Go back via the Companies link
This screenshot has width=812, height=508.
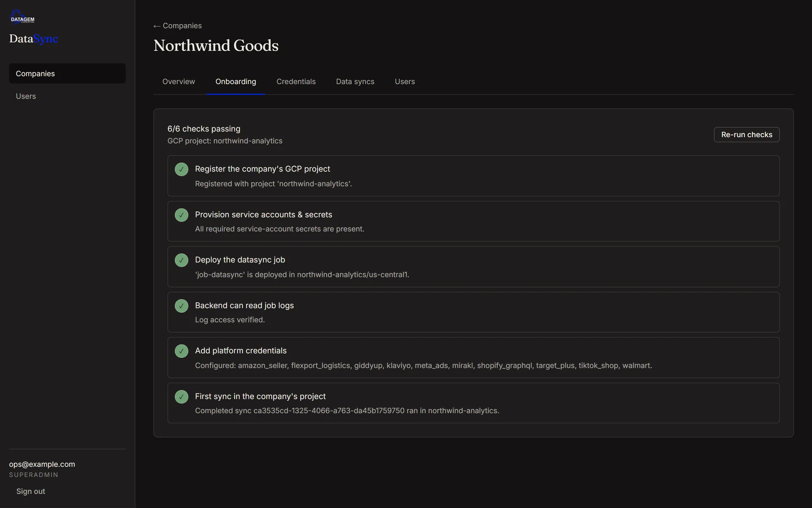(x=178, y=26)
